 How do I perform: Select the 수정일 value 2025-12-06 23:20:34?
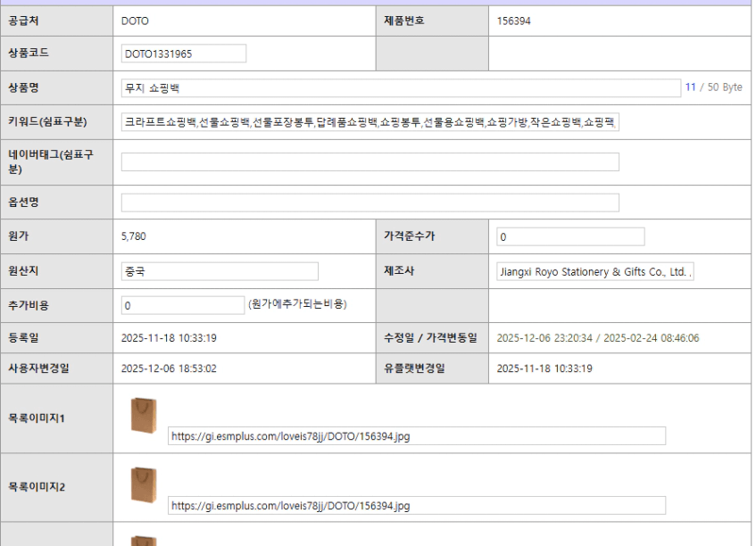pyautogui.click(x=544, y=338)
